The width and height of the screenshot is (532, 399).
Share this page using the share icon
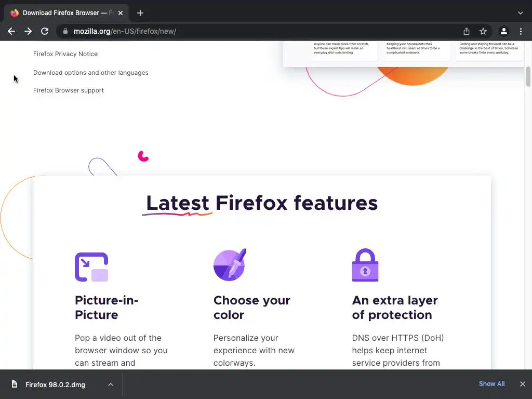click(x=467, y=31)
